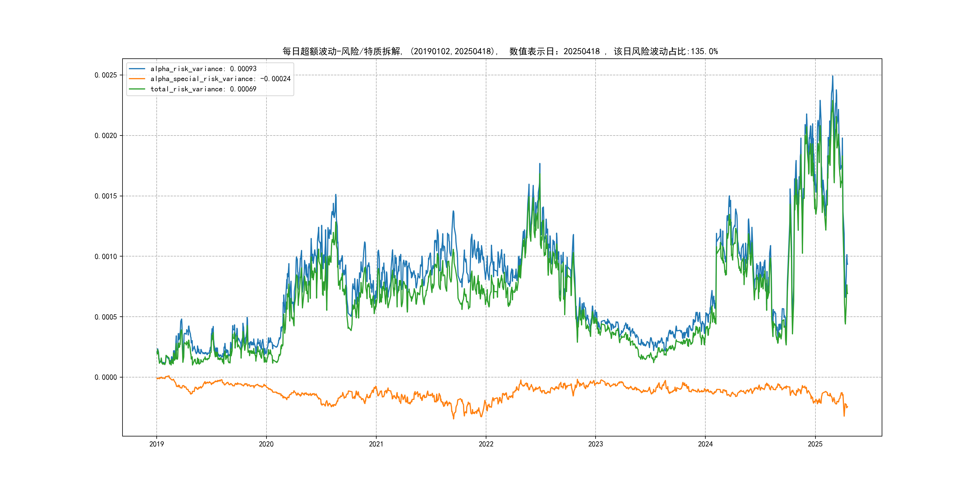The image size is (980, 490).
Task: Click the 2020 x-axis tick label
Action: click(266, 444)
